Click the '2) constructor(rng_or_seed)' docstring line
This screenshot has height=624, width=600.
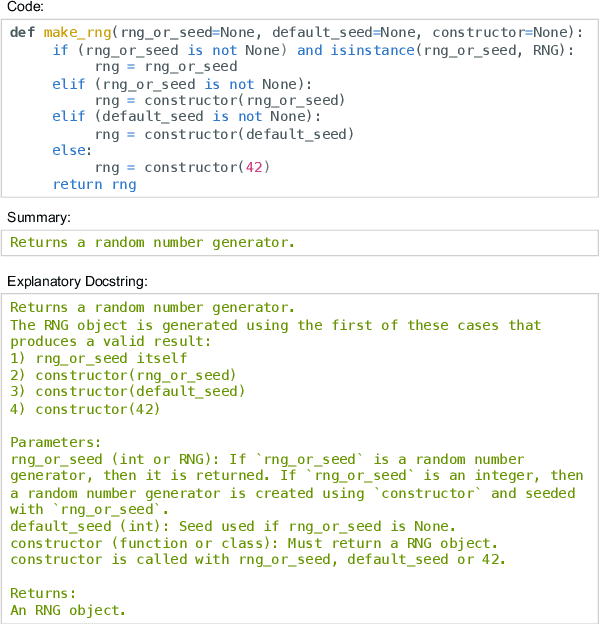123,375
